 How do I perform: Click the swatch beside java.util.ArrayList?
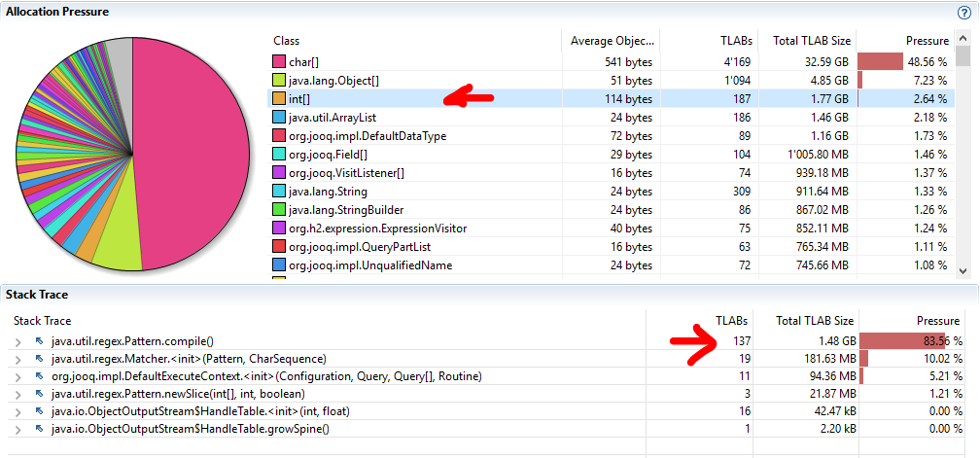pyautogui.click(x=279, y=117)
